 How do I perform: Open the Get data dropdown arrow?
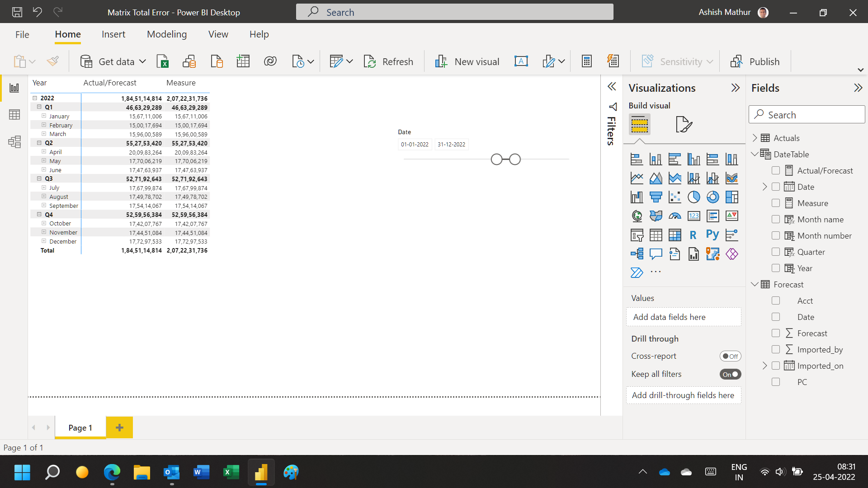tap(142, 61)
